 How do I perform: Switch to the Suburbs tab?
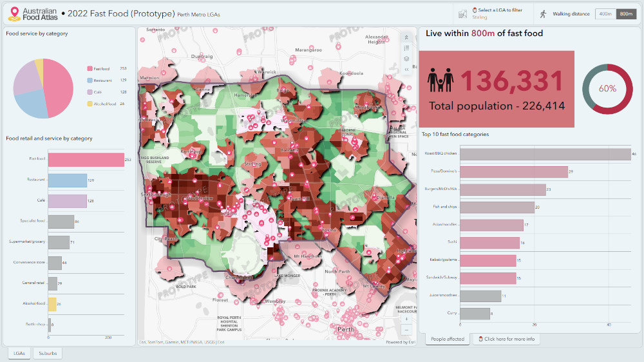point(48,353)
